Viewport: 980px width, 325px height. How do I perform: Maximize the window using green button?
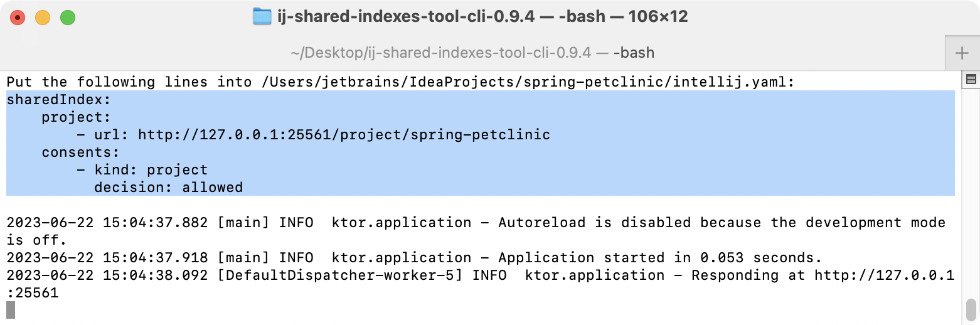(x=68, y=18)
